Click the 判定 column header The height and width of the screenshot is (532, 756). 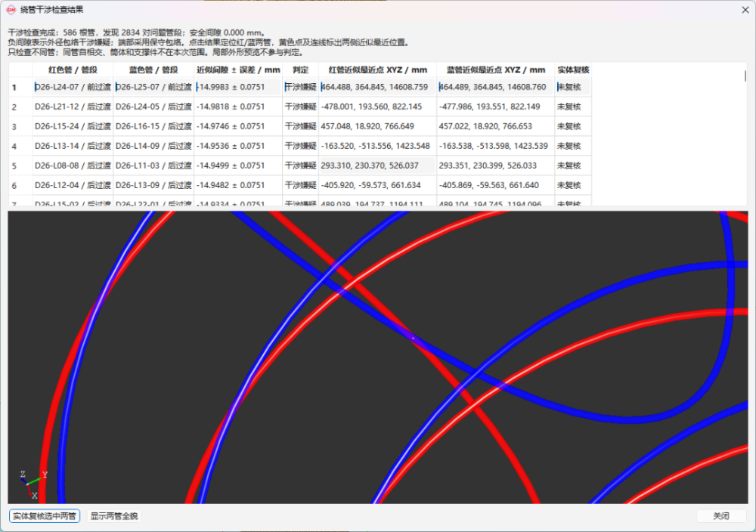(x=300, y=70)
